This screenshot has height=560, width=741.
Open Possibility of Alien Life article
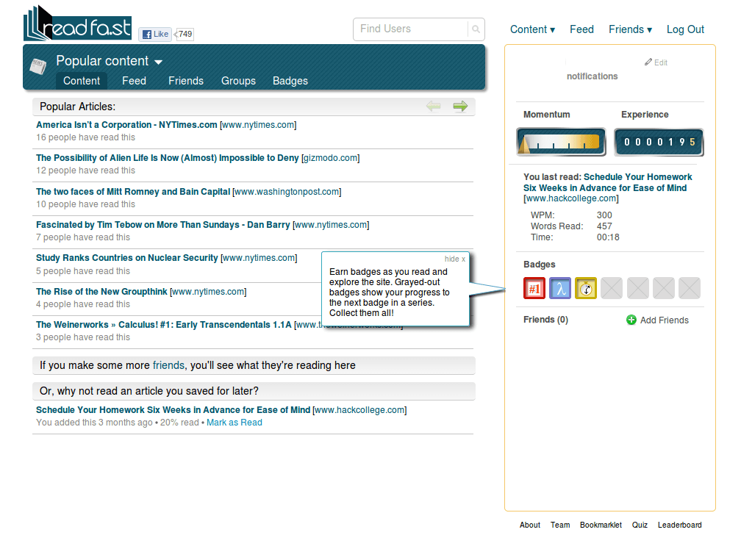168,158
